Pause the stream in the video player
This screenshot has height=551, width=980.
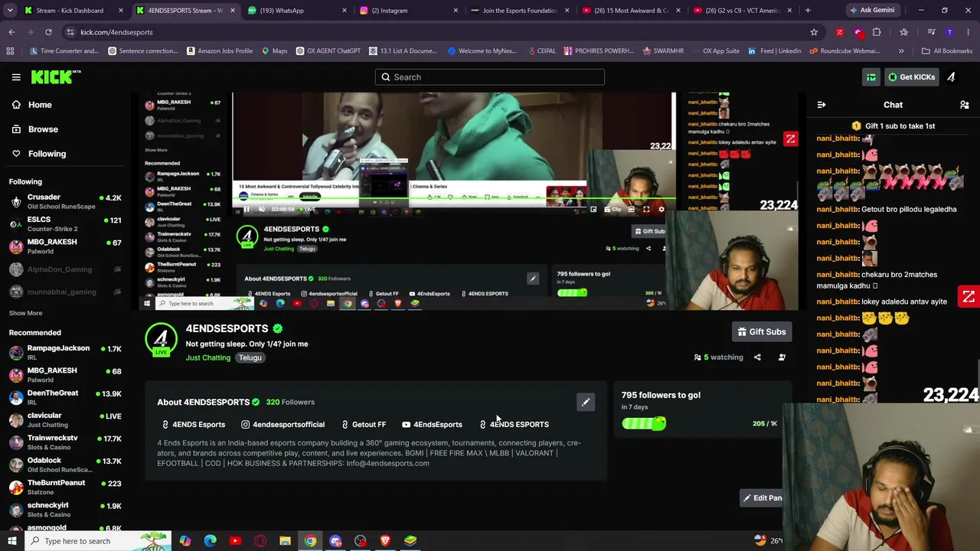pos(246,210)
